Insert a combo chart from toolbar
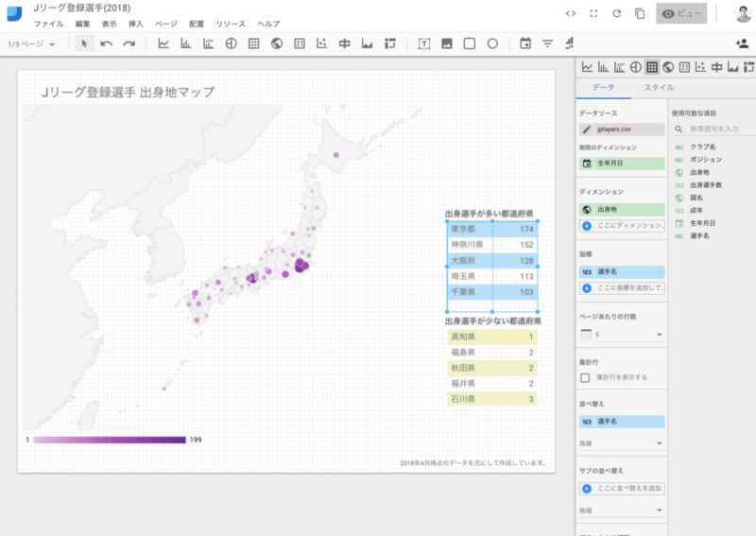 click(208, 43)
